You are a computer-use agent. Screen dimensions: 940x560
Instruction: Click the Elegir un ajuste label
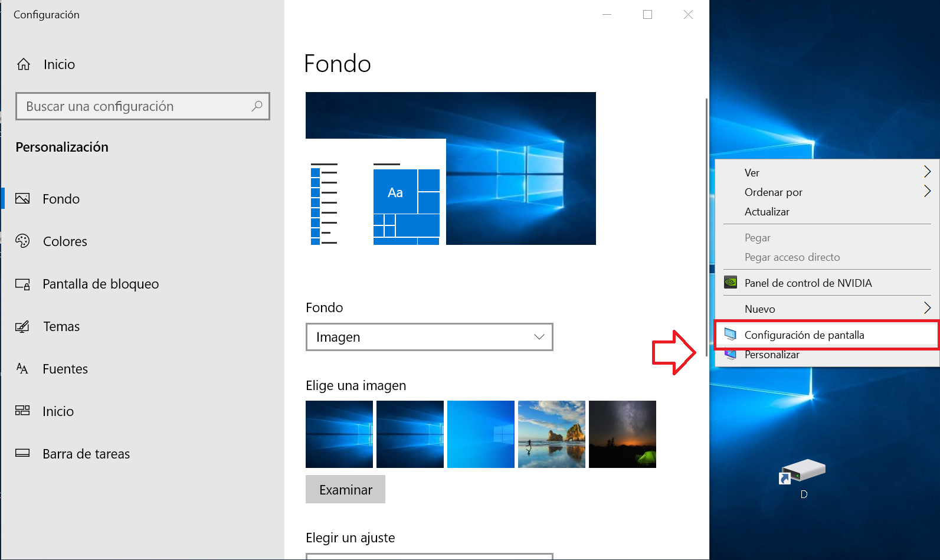(351, 538)
